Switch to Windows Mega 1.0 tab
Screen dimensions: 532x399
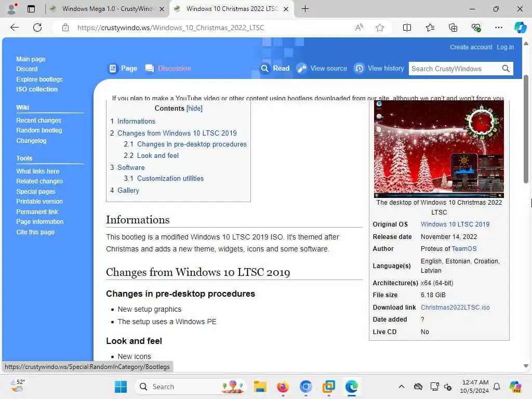[107, 9]
